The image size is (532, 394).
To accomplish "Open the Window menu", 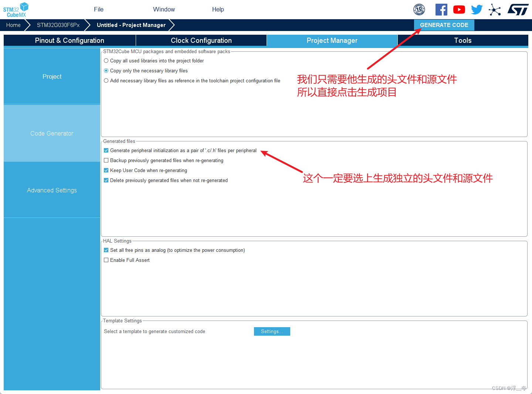I will coord(164,9).
